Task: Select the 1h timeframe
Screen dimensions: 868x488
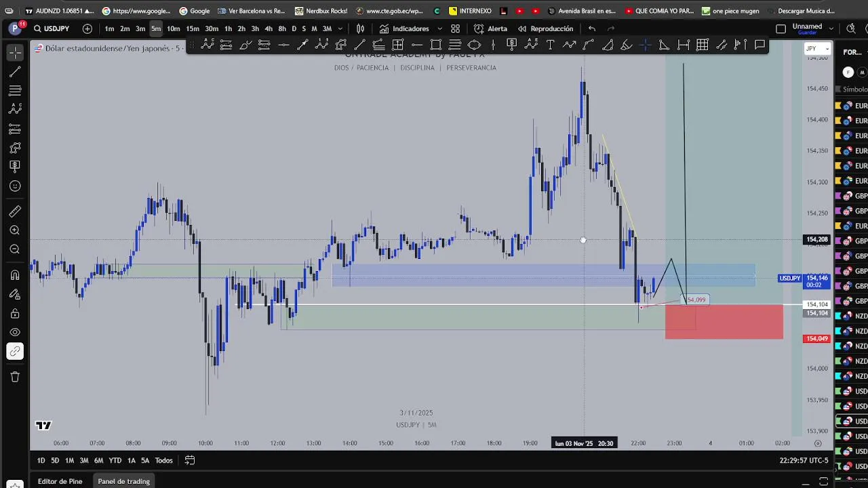Action: [228, 28]
